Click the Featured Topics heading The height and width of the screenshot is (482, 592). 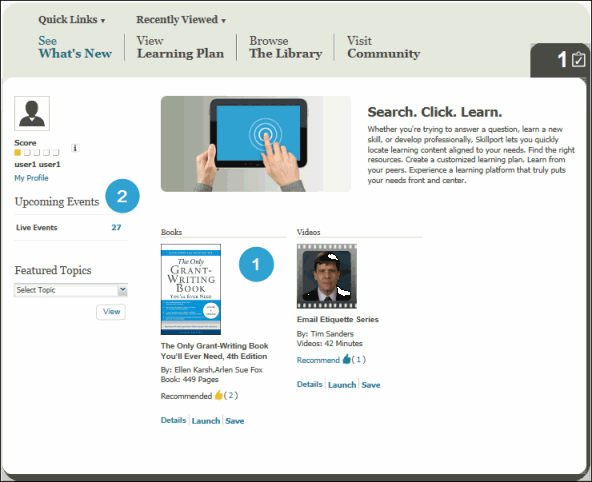point(53,270)
